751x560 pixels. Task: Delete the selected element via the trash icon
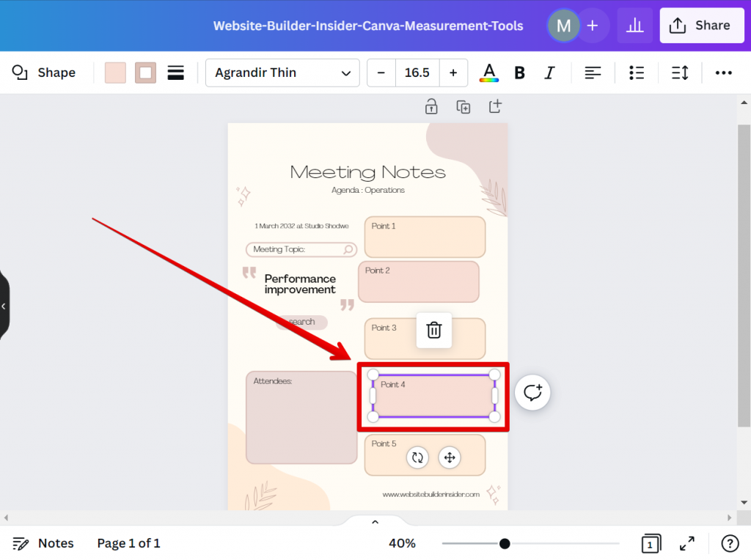[433, 331]
